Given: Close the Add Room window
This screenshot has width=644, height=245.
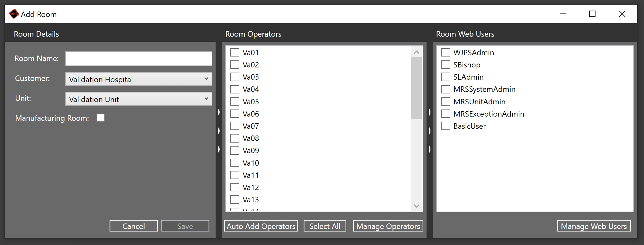Looking at the screenshot, I should pyautogui.click(x=622, y=14).
